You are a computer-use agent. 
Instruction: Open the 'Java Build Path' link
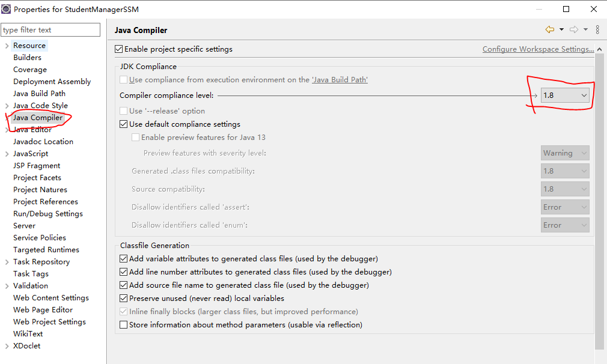pyautogui.click(x=340, y=80)
